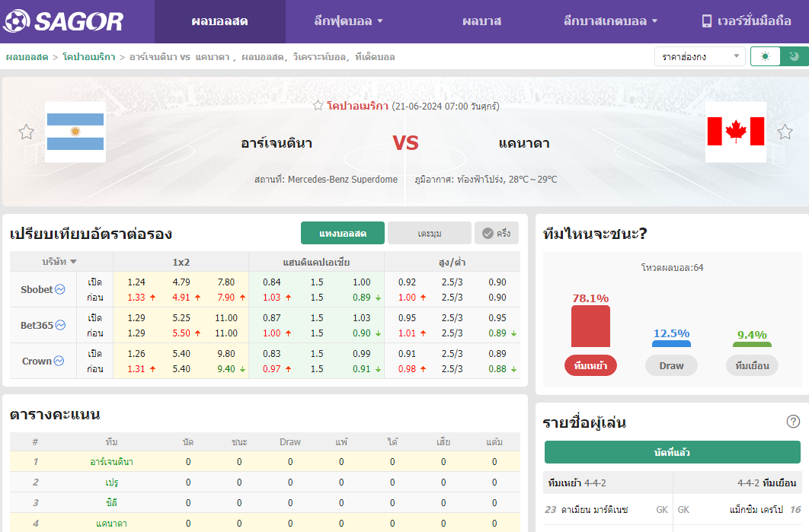Screen dimensions: 809x532
Task: Click the อาร์เจนตินา team name in header
Action: click(277, 143)
